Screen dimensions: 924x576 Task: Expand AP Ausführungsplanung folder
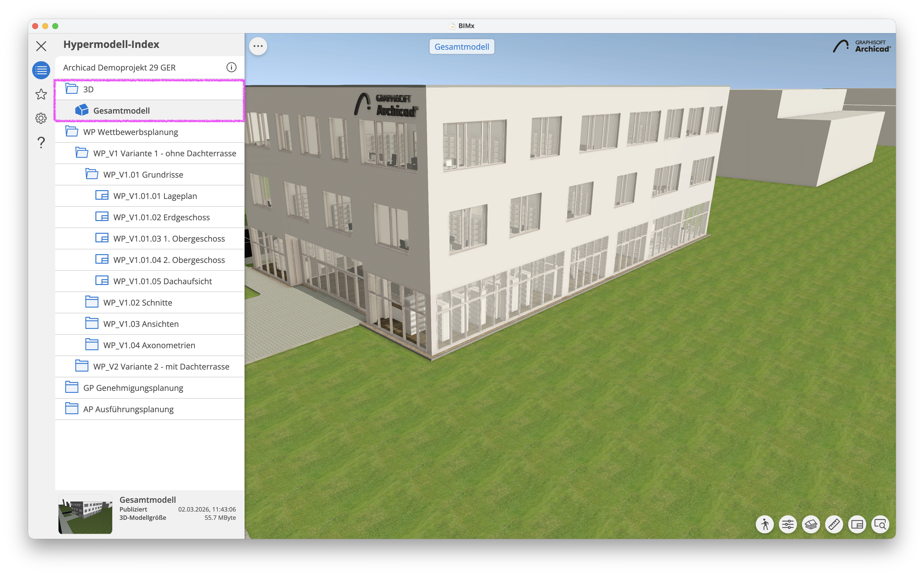(150, 409)
